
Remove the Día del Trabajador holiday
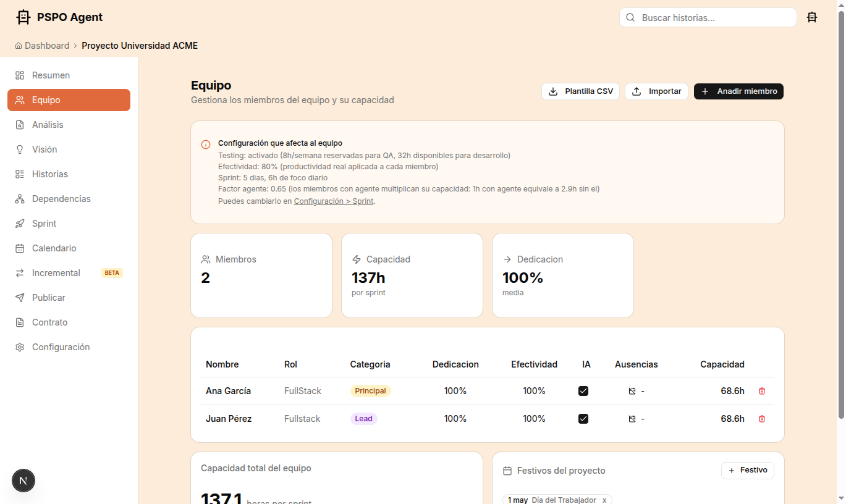point(604,500)
